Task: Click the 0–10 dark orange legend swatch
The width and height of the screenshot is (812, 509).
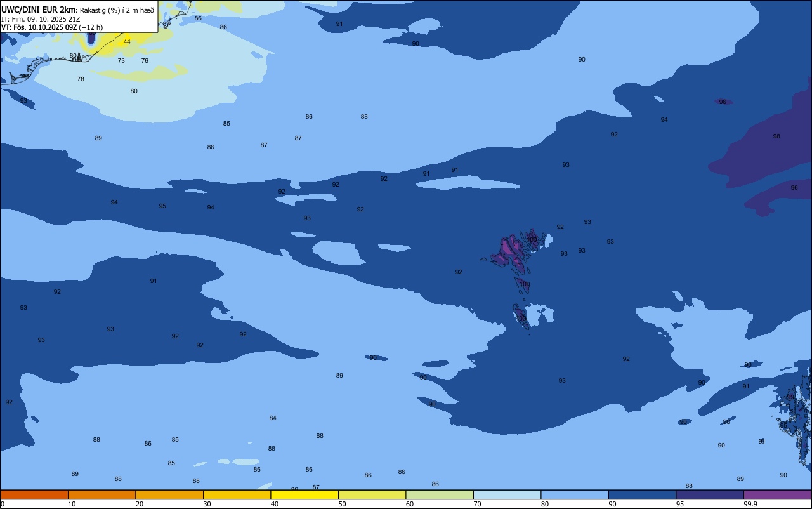Action: (34, 494)
